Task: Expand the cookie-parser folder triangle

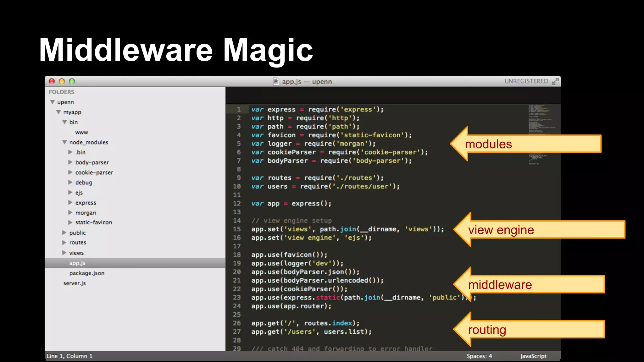Action: pyautogui.click(x=70, y=172)
